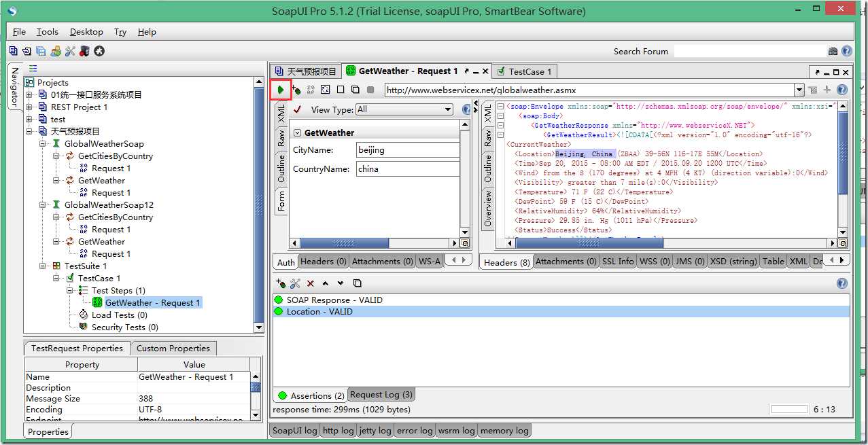The width and height of the screenshot is (868, 445).
Task: Collapse the soap:Envelope node in XML response
Action: 500,107
